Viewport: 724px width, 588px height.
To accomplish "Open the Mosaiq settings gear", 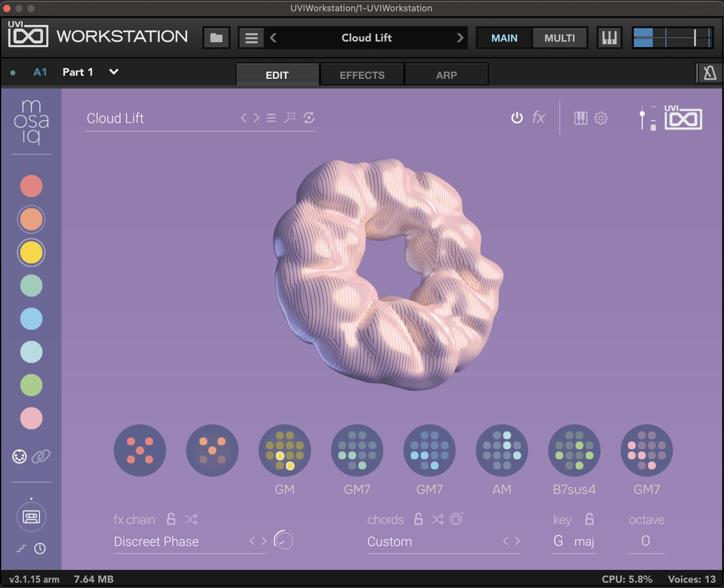I will 601,118.
